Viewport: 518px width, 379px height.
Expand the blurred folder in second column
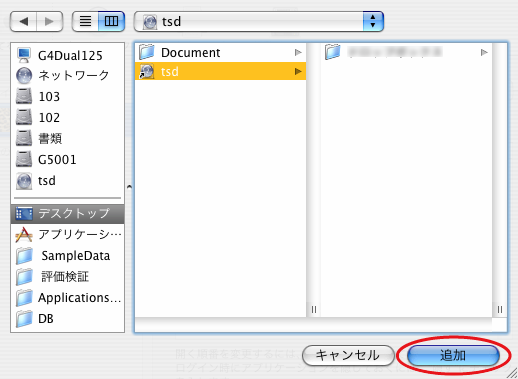tap(484, 52)
